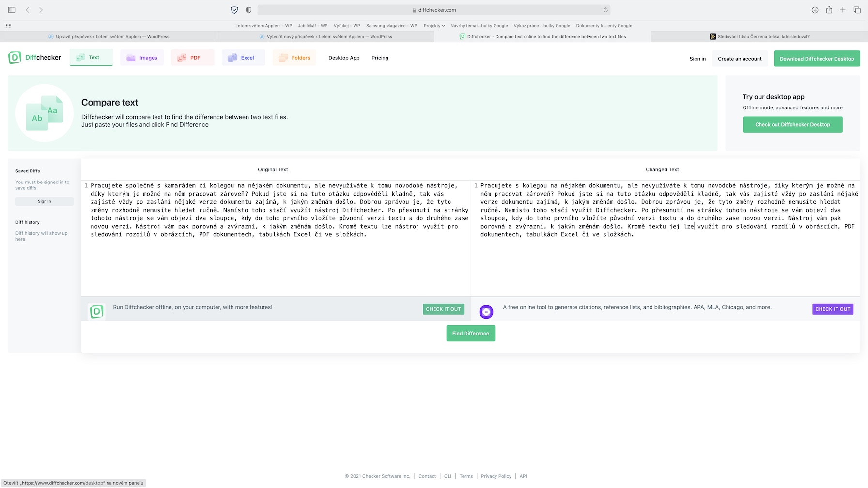Open the Desktop App link

344,58
